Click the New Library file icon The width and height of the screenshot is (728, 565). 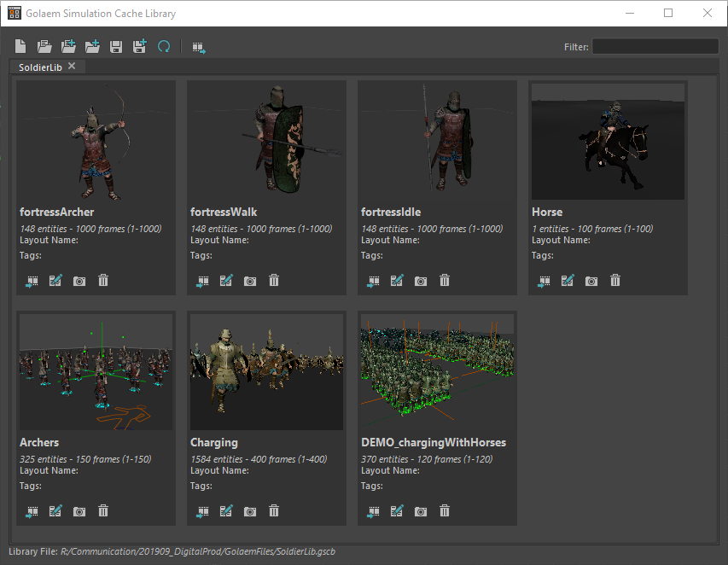pos(20,47)
